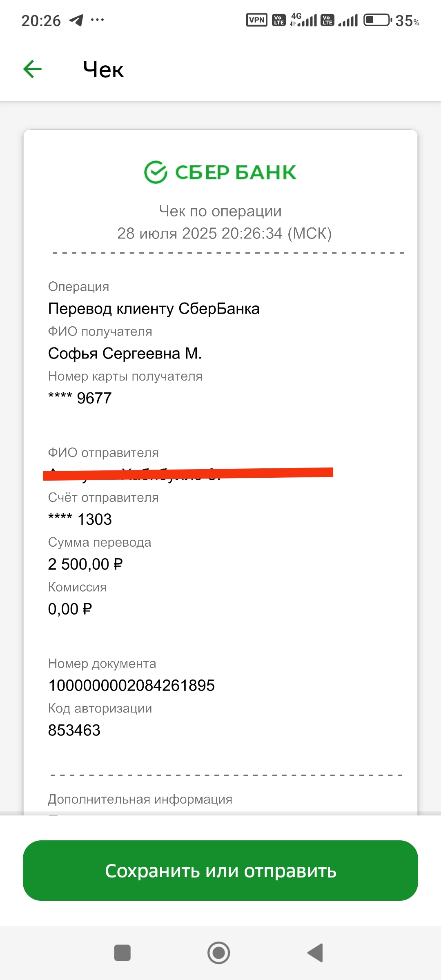Tap the Android circular home button
This screenshot has width=441, height=980.
click(219, 953)
